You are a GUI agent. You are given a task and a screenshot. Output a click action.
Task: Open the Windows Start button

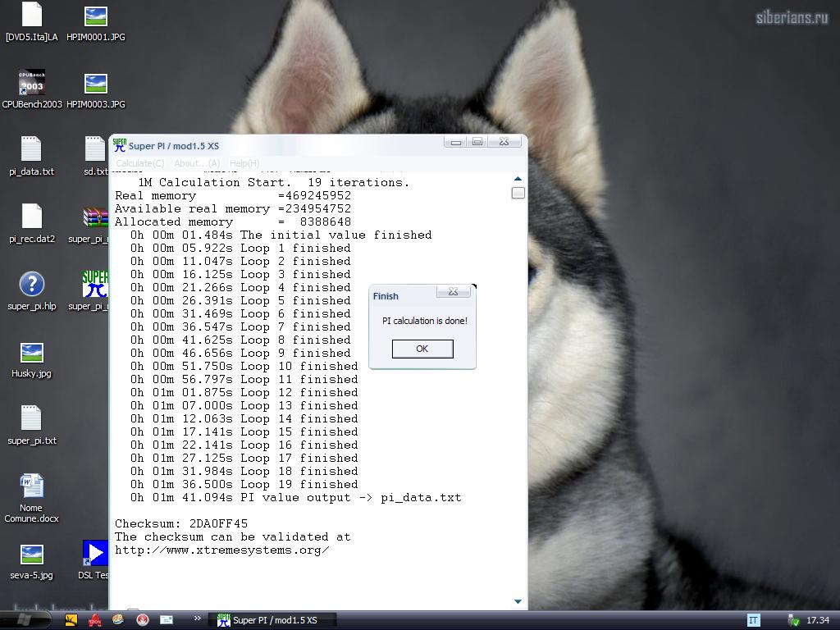pos(25,620)
